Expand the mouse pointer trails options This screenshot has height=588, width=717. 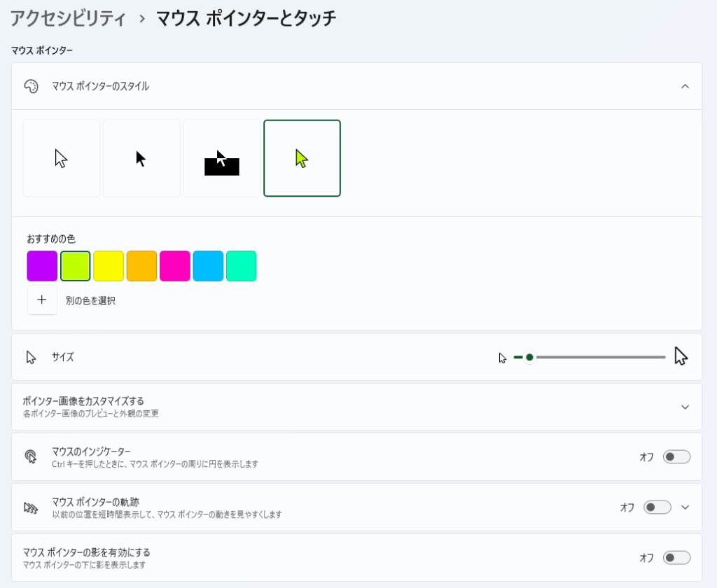[x=685, y=507]
